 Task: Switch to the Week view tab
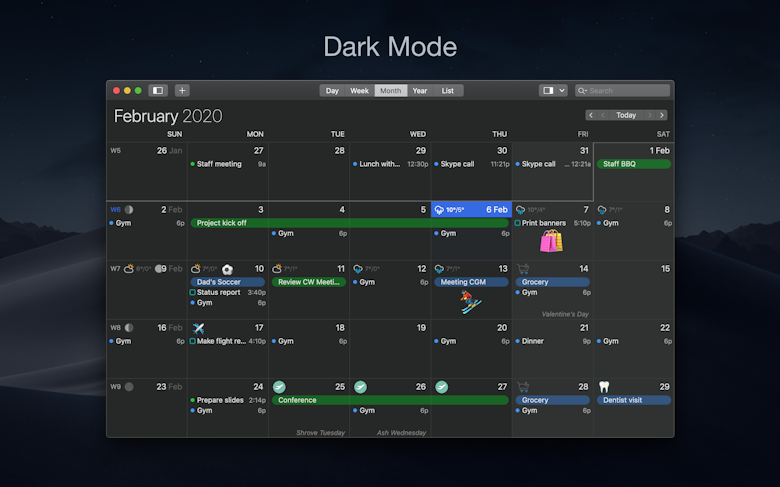pos(359,91)
